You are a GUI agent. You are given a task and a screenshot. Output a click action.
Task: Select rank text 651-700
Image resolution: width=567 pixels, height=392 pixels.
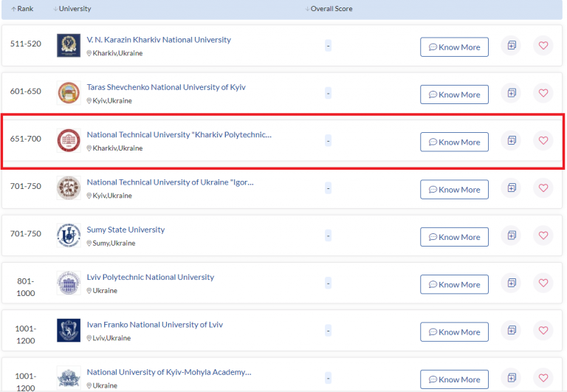pos(26,139)
